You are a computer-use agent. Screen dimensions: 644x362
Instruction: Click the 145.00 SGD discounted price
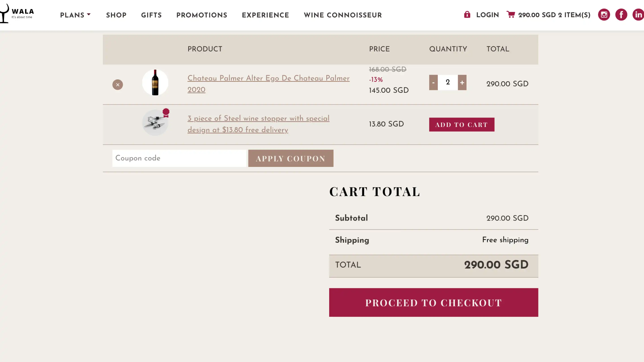[x=389, y=90]
